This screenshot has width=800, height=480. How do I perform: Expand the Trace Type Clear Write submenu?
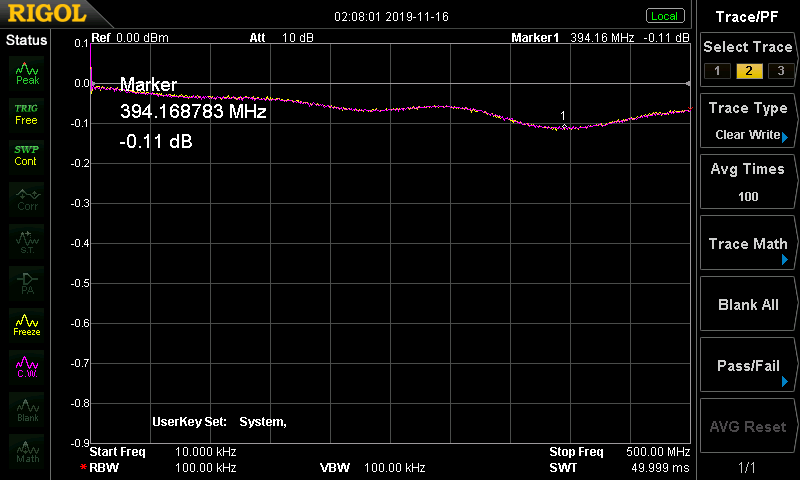click(x=748, y=121)
